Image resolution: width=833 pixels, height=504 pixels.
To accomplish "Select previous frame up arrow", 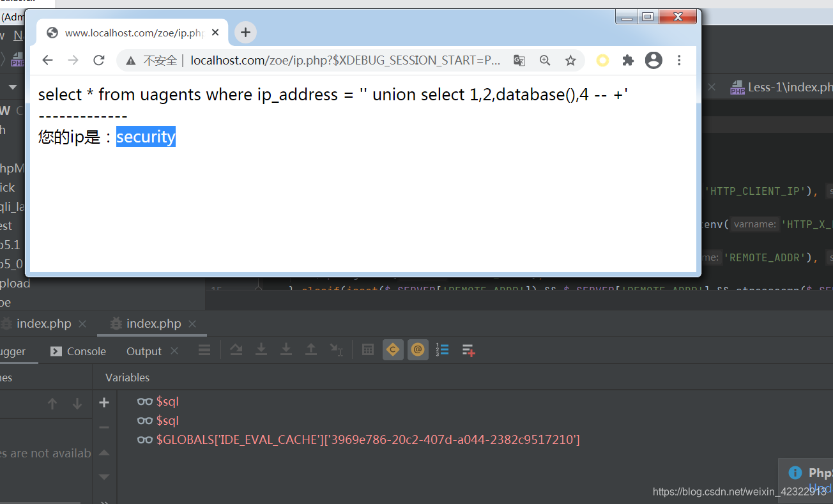I will pyautogui.click(x=52, y=404).
